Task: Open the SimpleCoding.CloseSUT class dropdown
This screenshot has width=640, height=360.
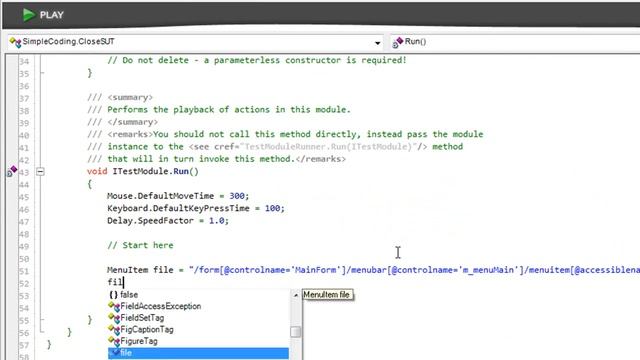Action: [x=378, y=42]
